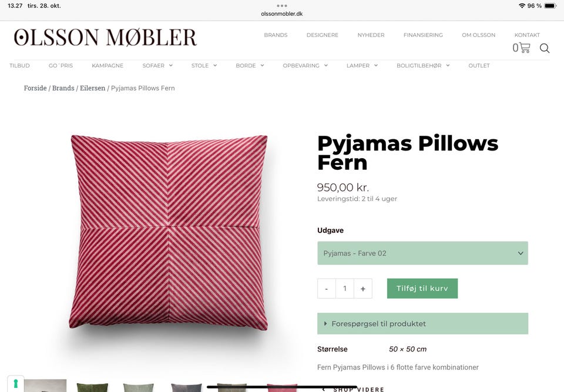Decrease quantity with the minus button
Viewport: 564px width, 392px height.
(x=326, y=289)
